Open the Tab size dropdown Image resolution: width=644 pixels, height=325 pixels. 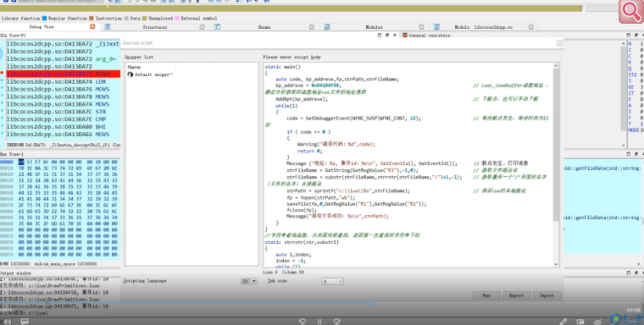(x=333, y=281)
